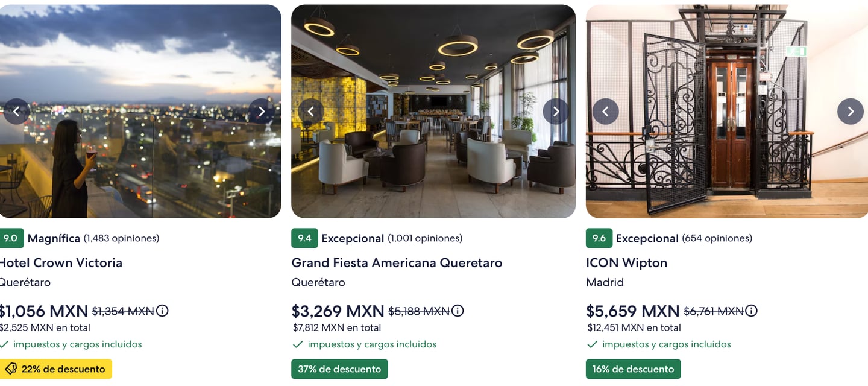Show previous photo of Hotel Crown Victoria

click(x=16, y=112)
